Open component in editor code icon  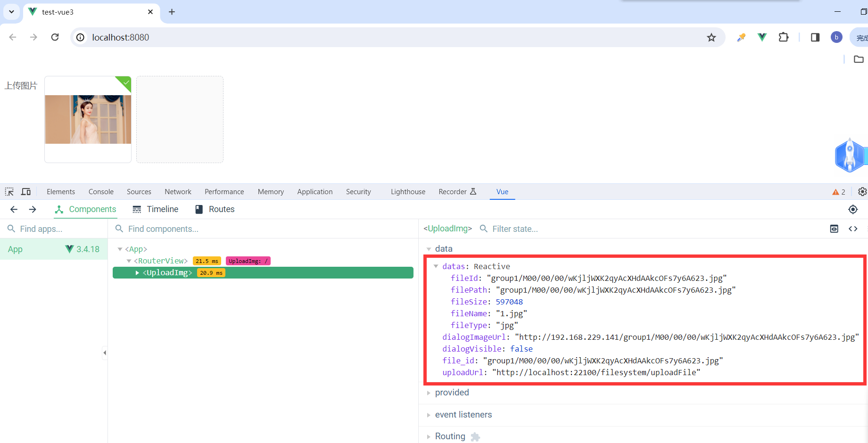853,229
